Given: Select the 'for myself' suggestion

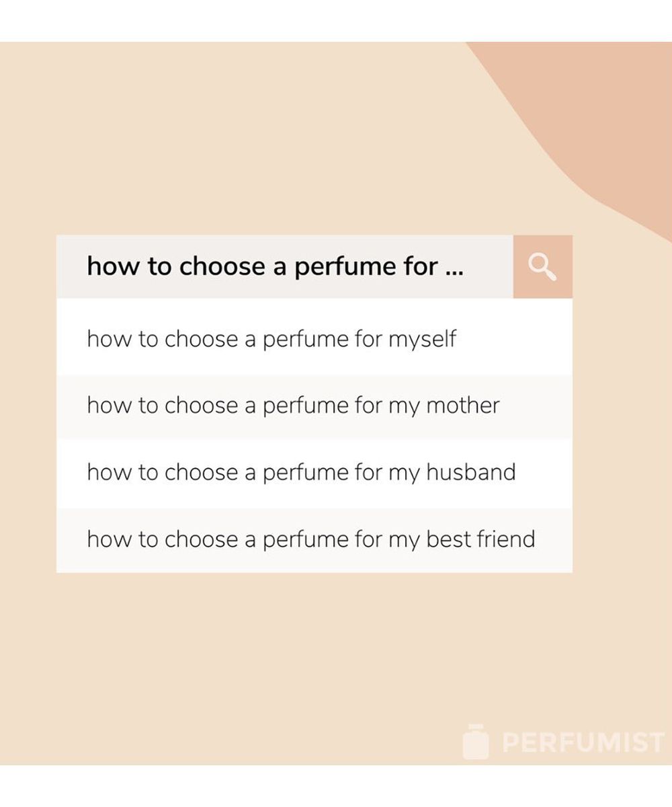Looking at the screenshot, I should click(271, 339).
